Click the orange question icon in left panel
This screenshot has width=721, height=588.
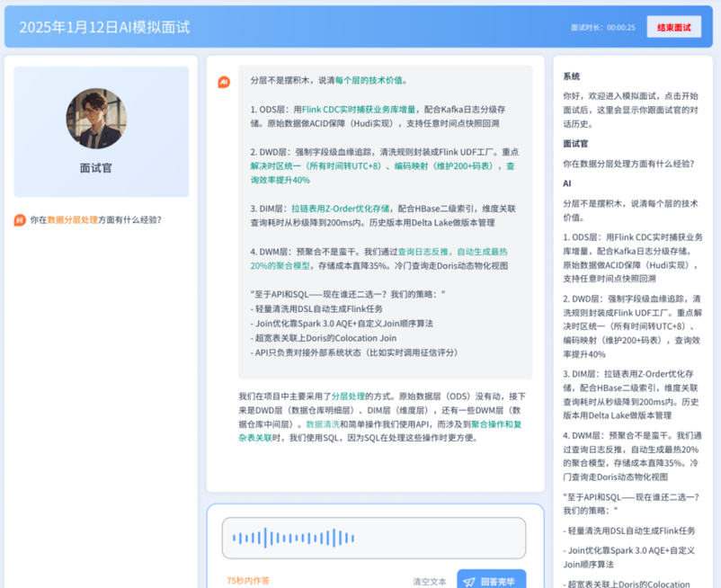click(20, 219)
